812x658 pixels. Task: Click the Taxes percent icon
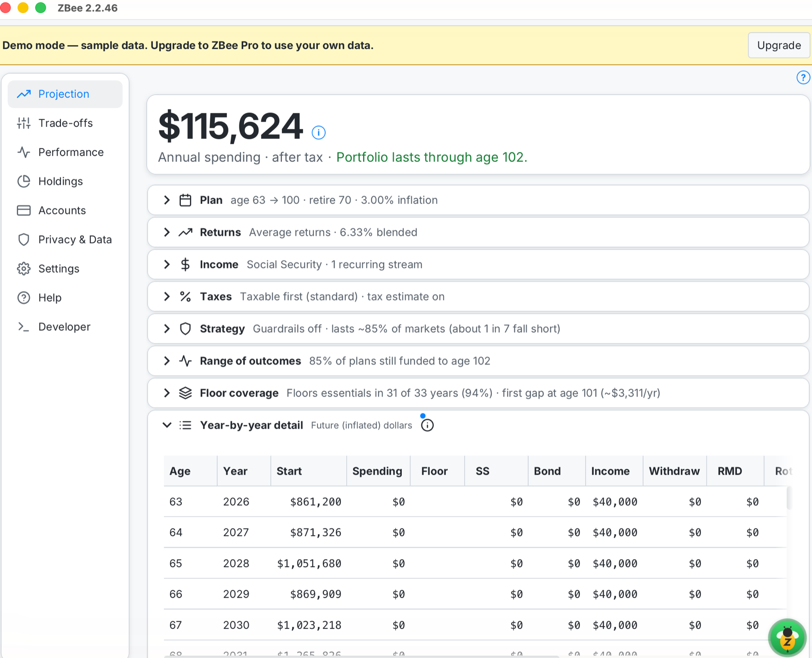point(185,297)
